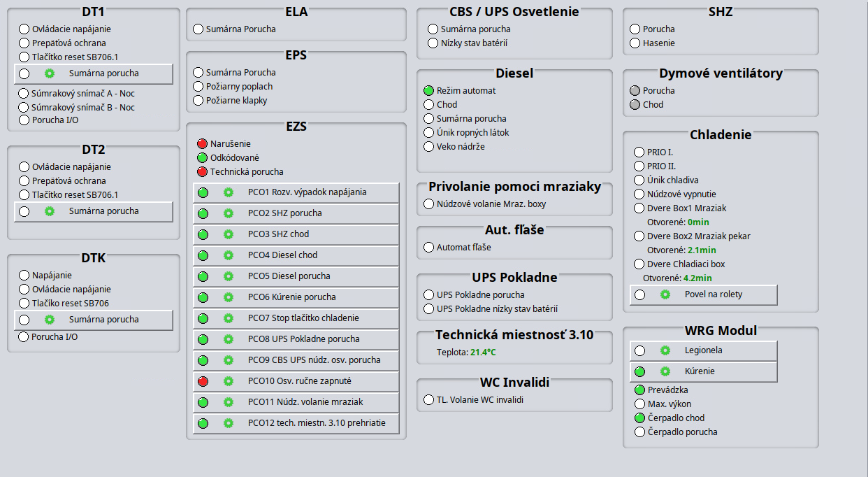
Task: Click gear icon in PCO1 Rozv. výpadok napájania row
Action: (x=228, y=192)
